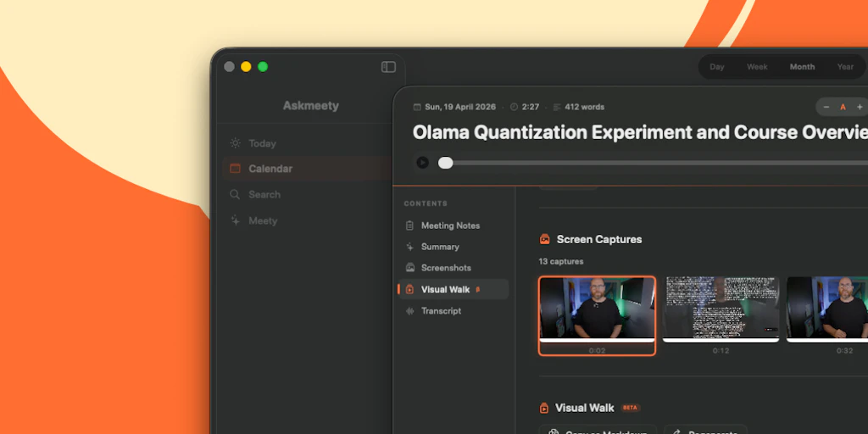Switch calendar to Year view
This screenshot has height=434, width=868.
click(845, 66)
